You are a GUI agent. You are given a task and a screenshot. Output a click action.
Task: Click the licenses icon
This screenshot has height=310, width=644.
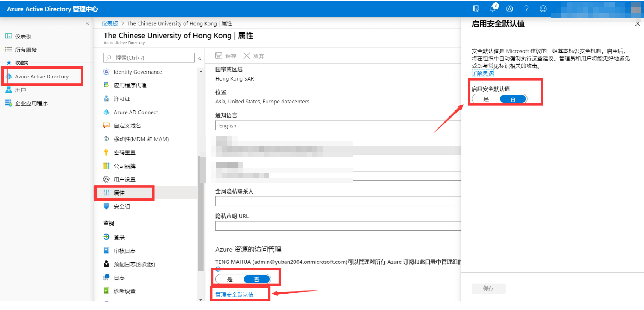pos(106,99)
